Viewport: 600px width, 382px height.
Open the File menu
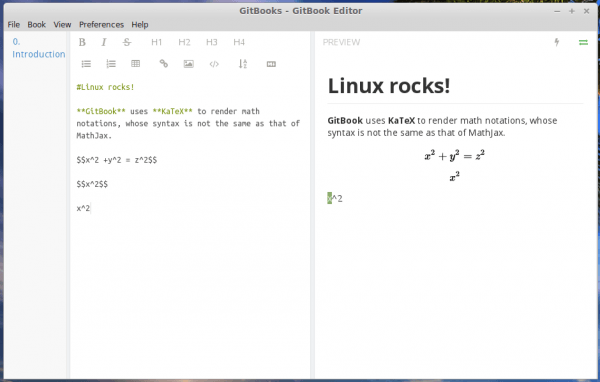(x=13, y=24)
